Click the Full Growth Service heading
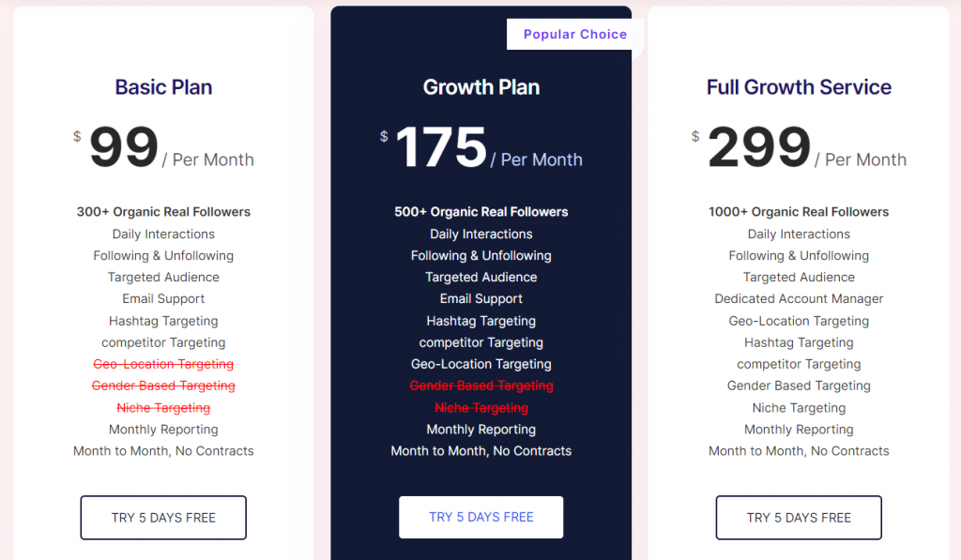This screenshot has width=961, height=560. tap(799, 87)
